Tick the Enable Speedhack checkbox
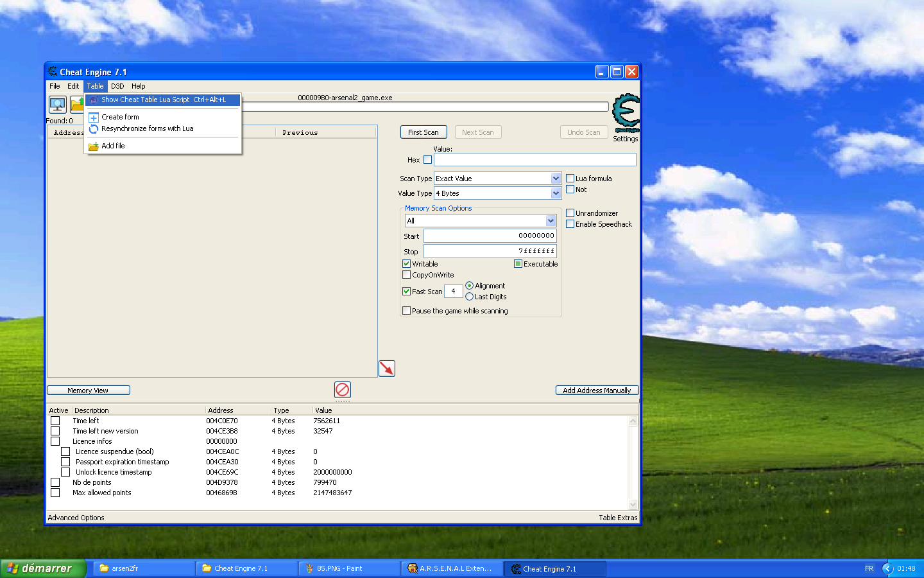Viewport: 924px width, 578px height. pos(570,223)
